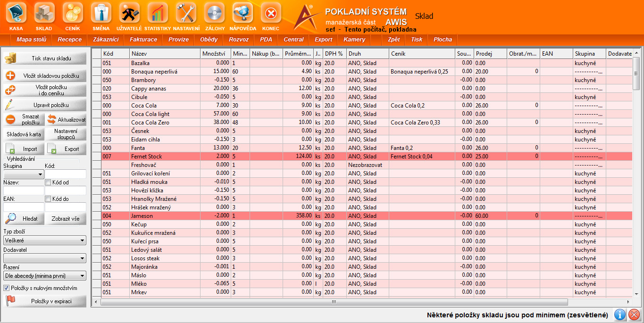Open the SMĚNA shift icon
This screenshot has height=323, width=644.
tap(101, 13)
